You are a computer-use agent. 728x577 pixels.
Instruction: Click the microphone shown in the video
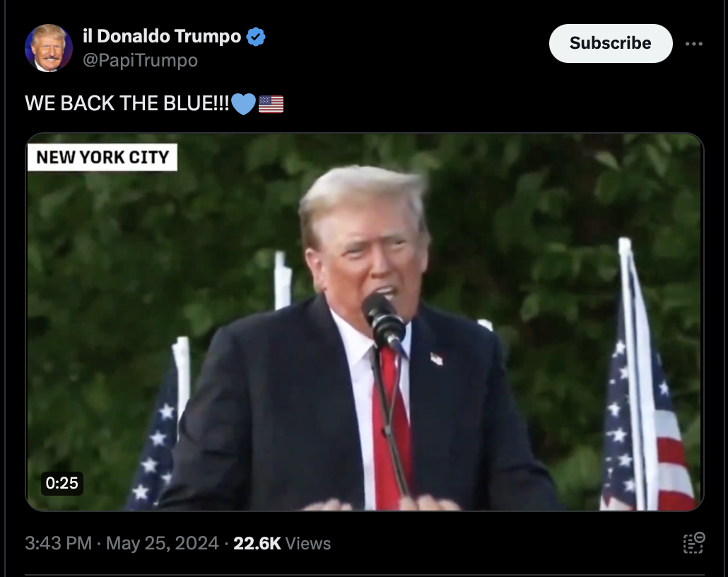click(384, 320)
